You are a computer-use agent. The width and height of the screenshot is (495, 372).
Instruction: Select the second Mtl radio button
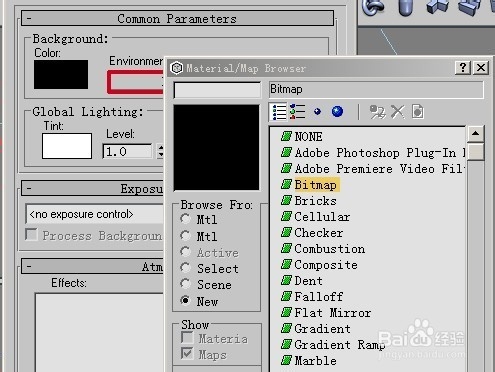(x=185, y=236)
